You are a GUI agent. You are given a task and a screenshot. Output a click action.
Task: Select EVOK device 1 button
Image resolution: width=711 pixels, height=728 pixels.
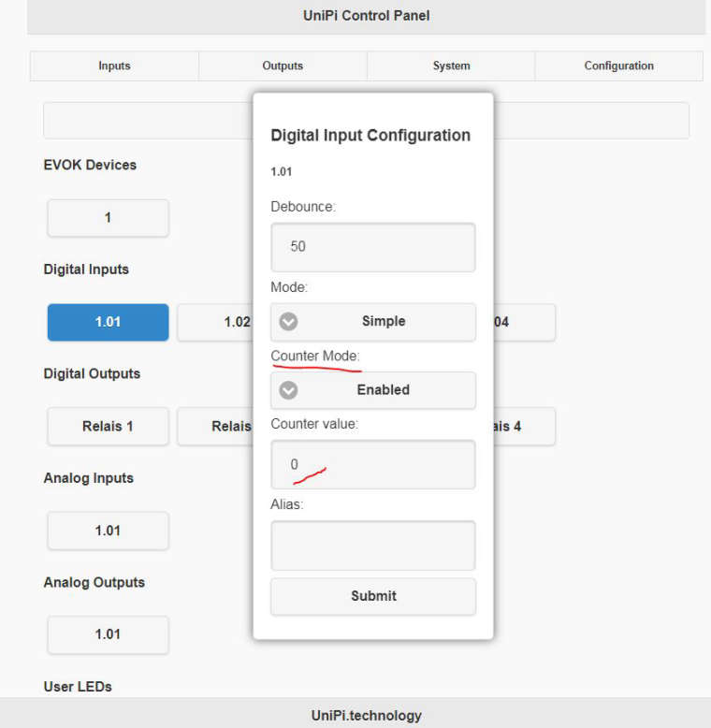pos(108,218)
